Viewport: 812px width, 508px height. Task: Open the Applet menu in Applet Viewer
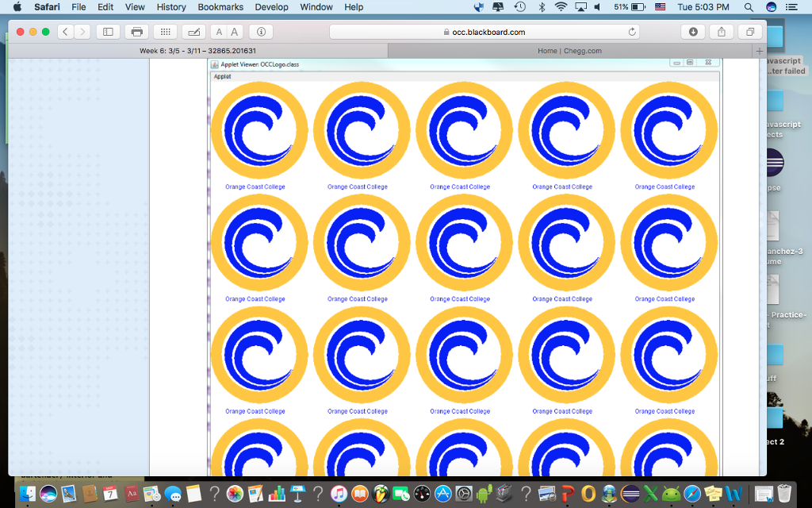click(x=222, y=77)
